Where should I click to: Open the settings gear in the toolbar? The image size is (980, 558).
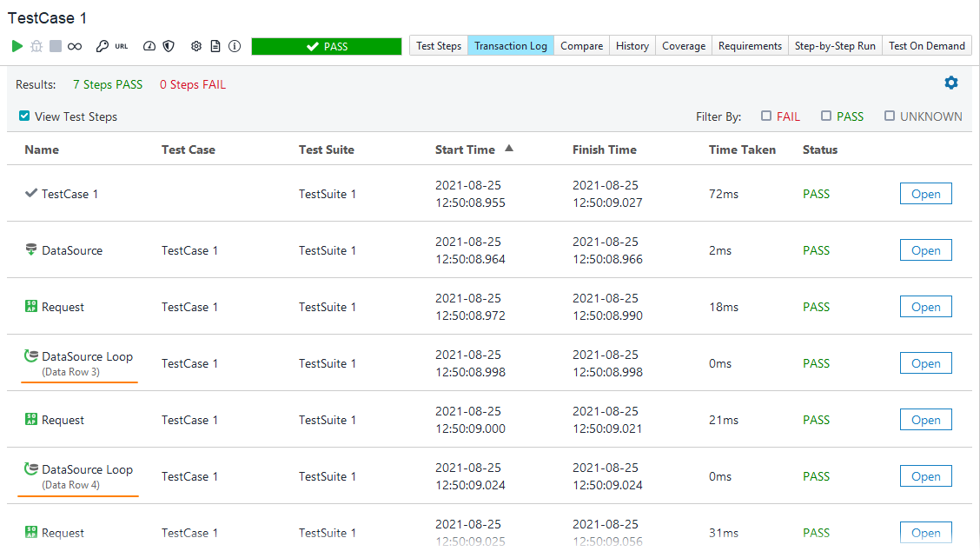[197, 46]
